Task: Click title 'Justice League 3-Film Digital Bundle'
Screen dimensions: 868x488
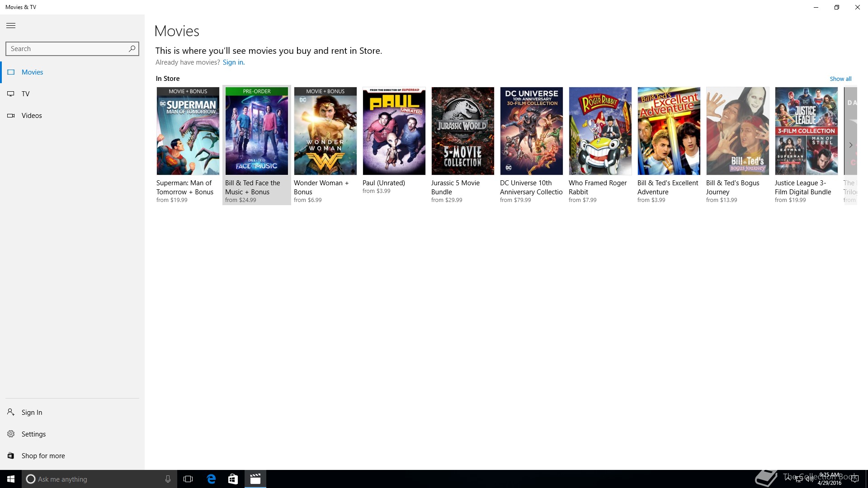Action: pyautogui.click(x=803, y=188)
